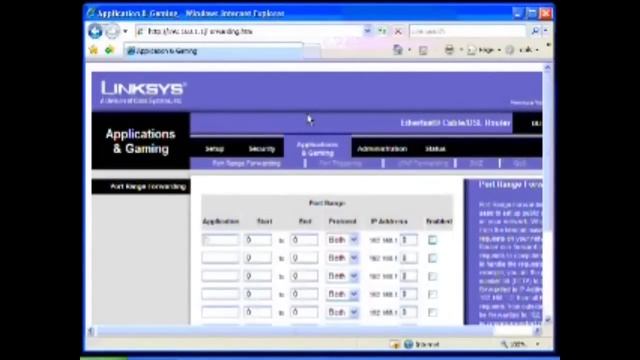Open the Security tab
640x360 pixels.
tap(262, 149)
